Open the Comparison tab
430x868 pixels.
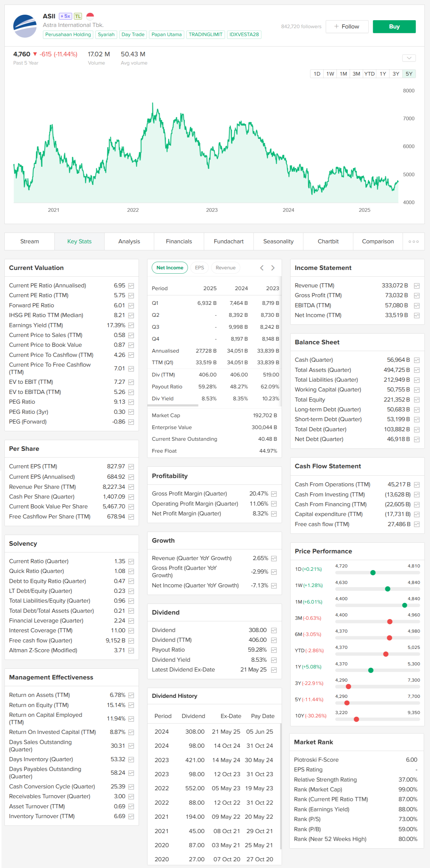point(378,241)
